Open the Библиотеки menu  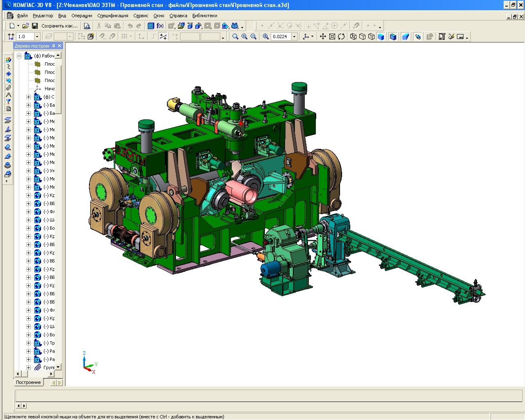(205, 16)
